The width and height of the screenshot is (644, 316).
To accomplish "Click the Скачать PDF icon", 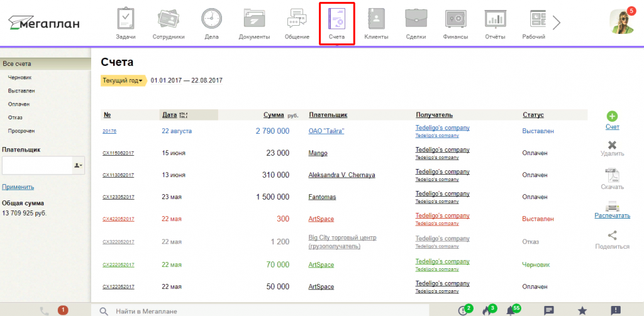I will [x=612, y=175].
